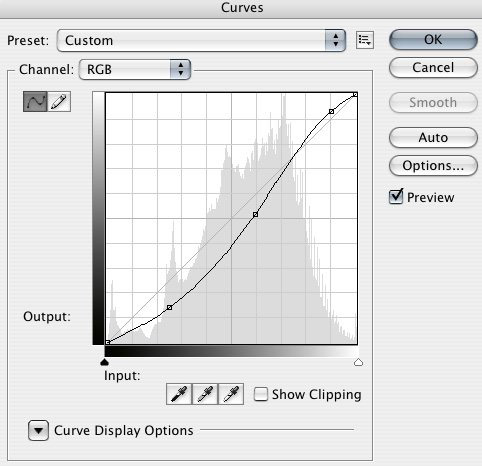This screenshot has height=466, width=482.
Task: Select the highlight curve control point
Action: 331,111
